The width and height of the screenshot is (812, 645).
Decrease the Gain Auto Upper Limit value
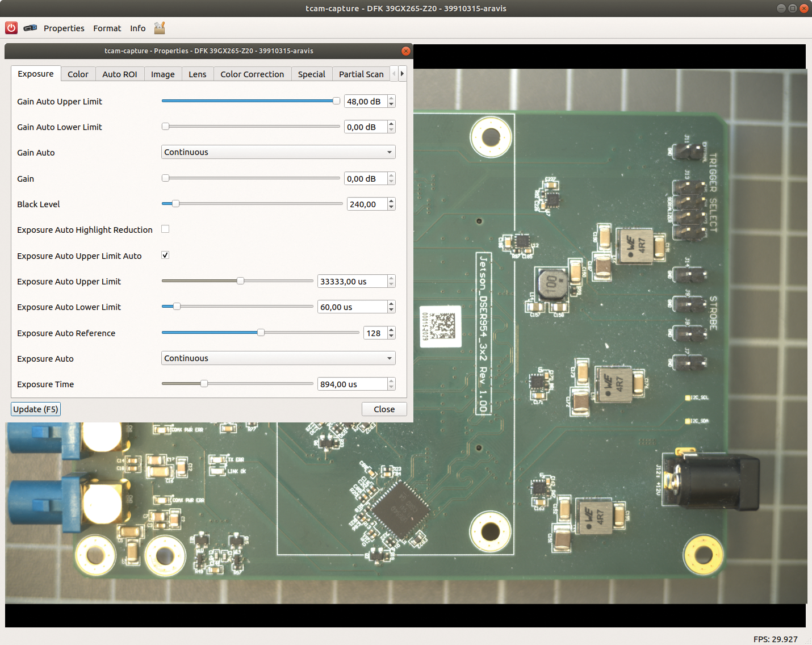pyautogui.click(x=391, y=104)
